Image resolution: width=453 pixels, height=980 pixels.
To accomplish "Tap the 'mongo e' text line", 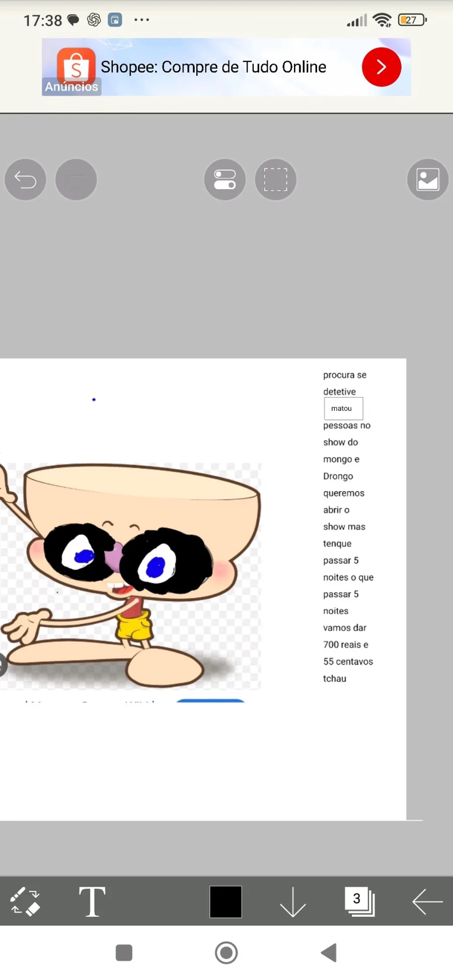I will tap(341, 460).
